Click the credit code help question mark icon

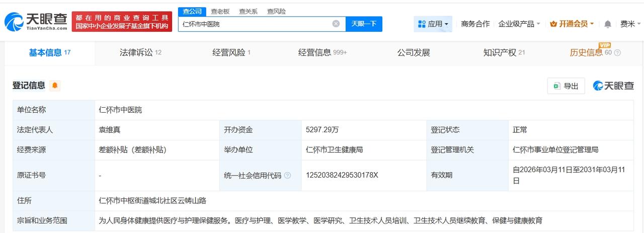287,176
